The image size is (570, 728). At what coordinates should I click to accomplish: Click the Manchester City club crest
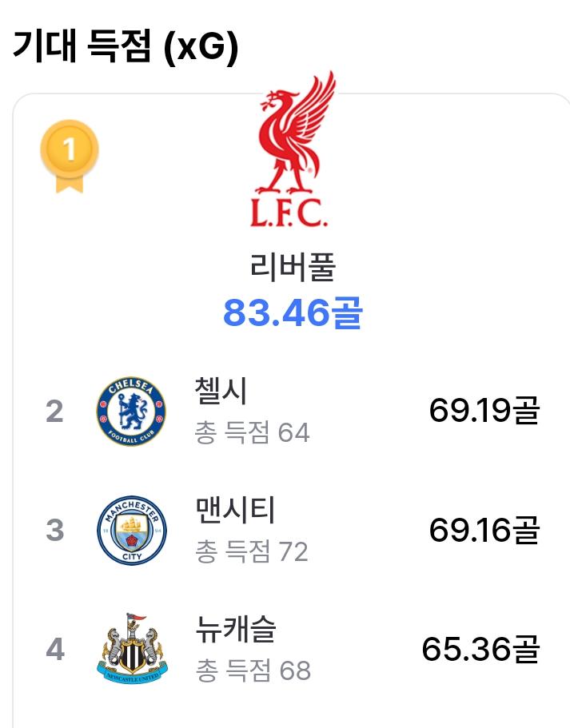(x=132, y=530)
